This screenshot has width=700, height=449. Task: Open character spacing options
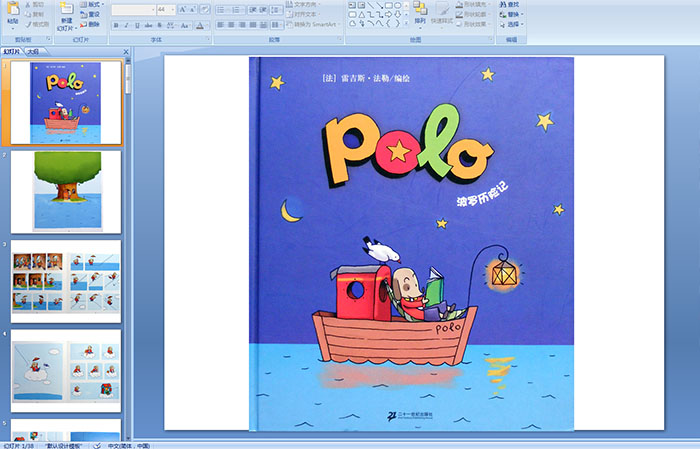click(x=171, y=25)
